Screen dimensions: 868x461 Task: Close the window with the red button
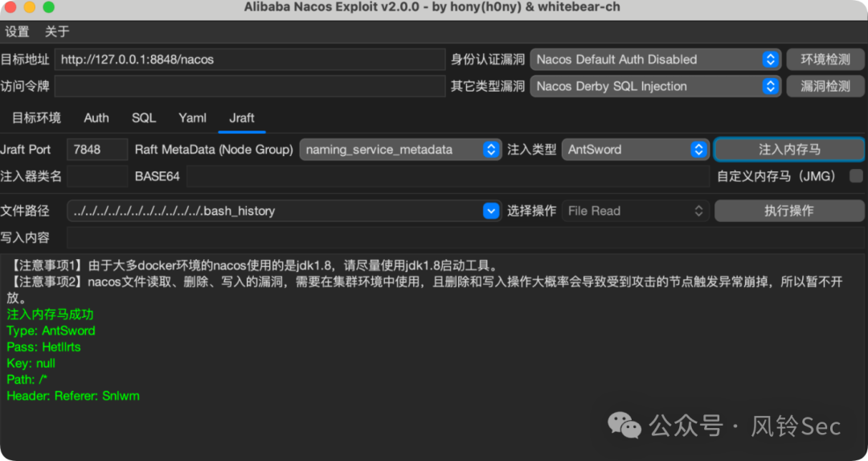click(x=10, y=7)
